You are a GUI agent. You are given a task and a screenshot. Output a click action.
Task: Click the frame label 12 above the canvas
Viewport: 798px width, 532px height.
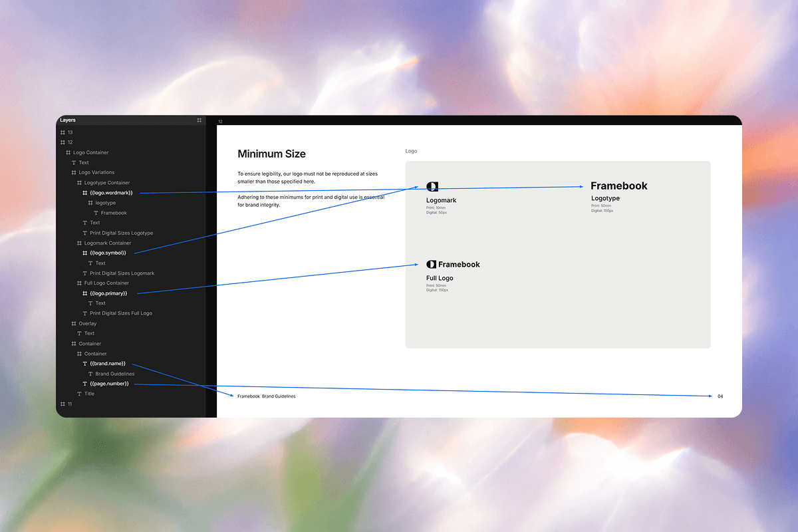click(x=220, y=122)
